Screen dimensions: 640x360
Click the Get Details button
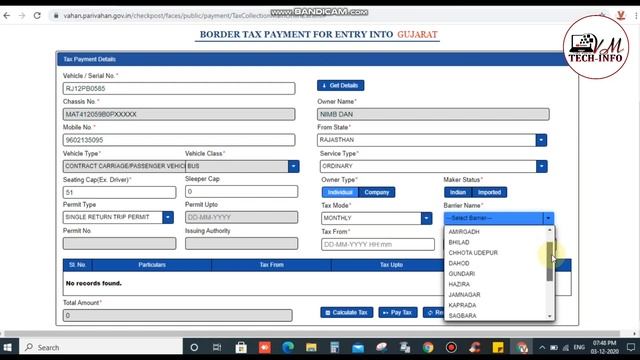[340, 85]
